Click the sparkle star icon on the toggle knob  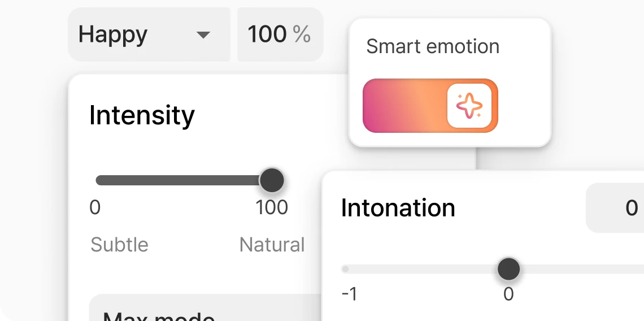[x=469, y=106]
